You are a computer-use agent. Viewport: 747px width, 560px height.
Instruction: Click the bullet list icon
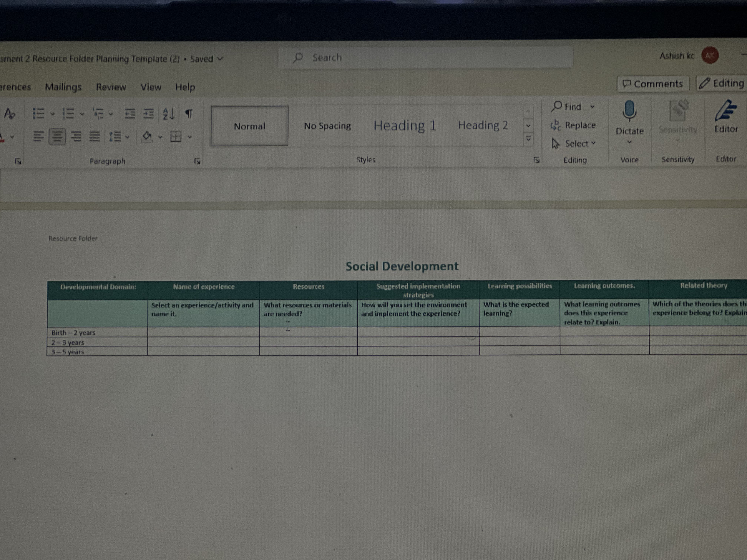click(39, 113)
